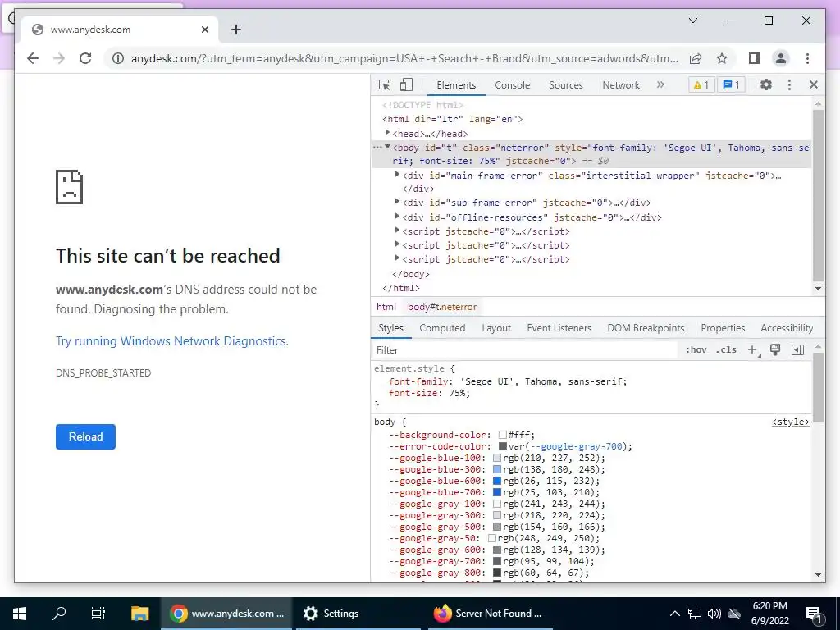Expand the third script node

click(x=397, y=258)
